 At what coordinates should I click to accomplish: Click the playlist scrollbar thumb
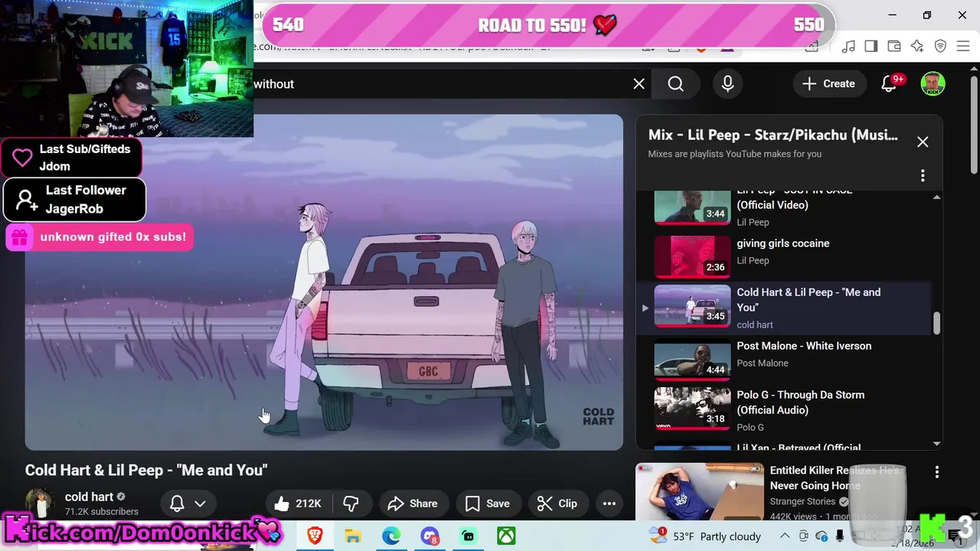coord(936,323)
